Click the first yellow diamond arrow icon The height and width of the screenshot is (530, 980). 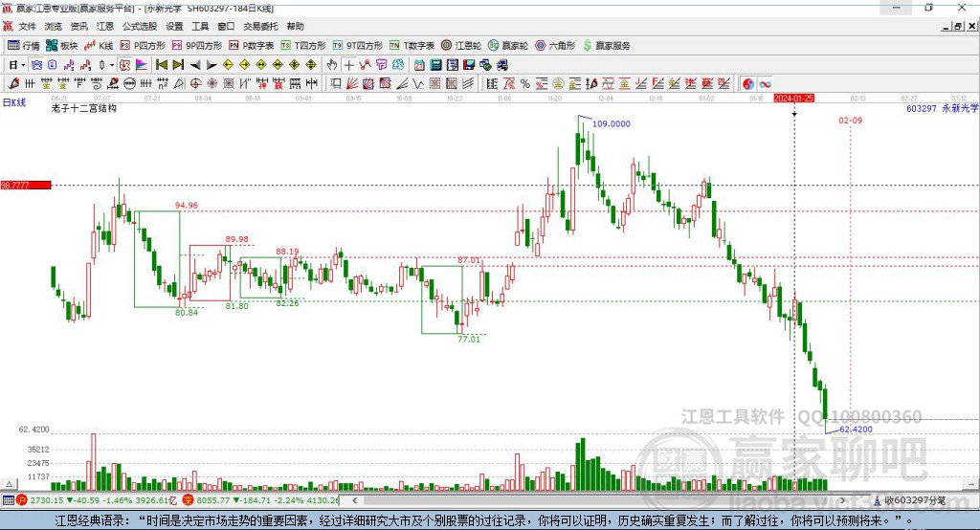228,65
